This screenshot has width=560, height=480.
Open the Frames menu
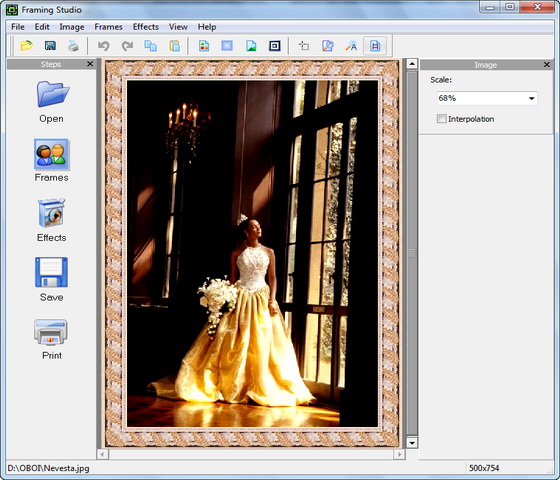click(108, 27)
